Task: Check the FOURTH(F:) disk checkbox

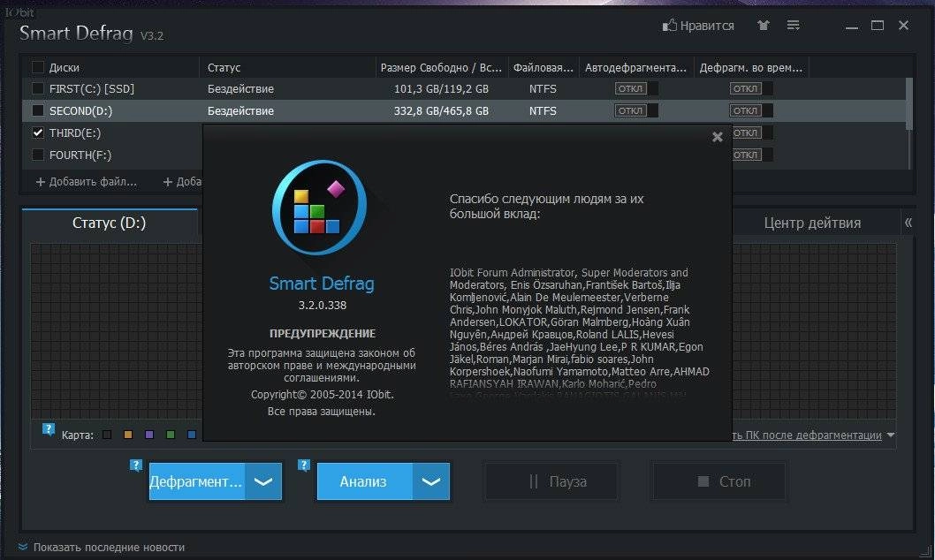Action: click(38, 155)
